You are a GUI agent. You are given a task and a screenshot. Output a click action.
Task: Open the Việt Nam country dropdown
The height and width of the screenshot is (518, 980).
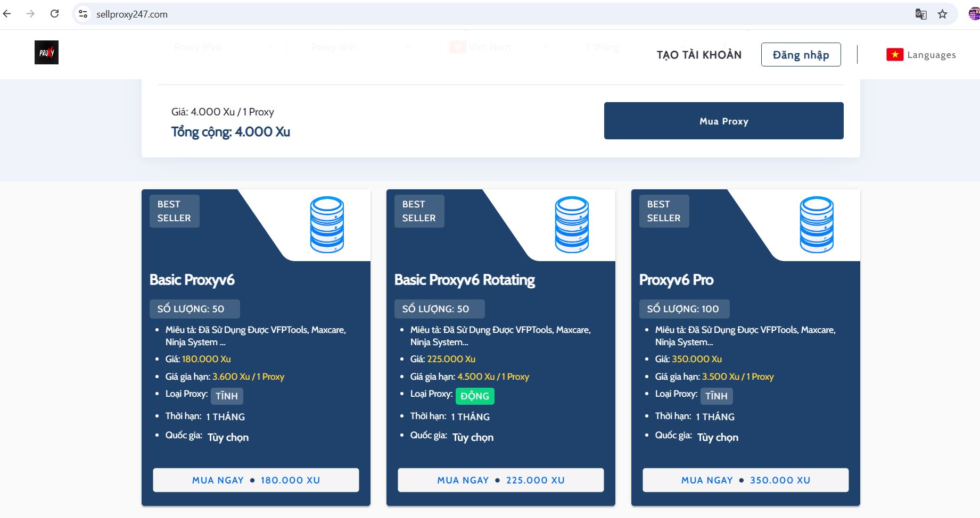pyautogui.click(x=499, y=47)
